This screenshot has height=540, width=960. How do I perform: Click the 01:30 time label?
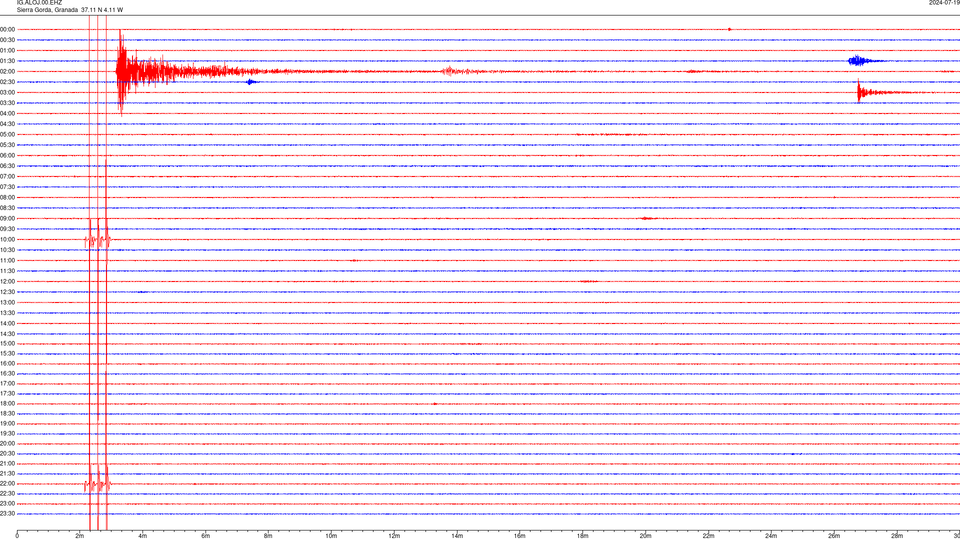7,61
